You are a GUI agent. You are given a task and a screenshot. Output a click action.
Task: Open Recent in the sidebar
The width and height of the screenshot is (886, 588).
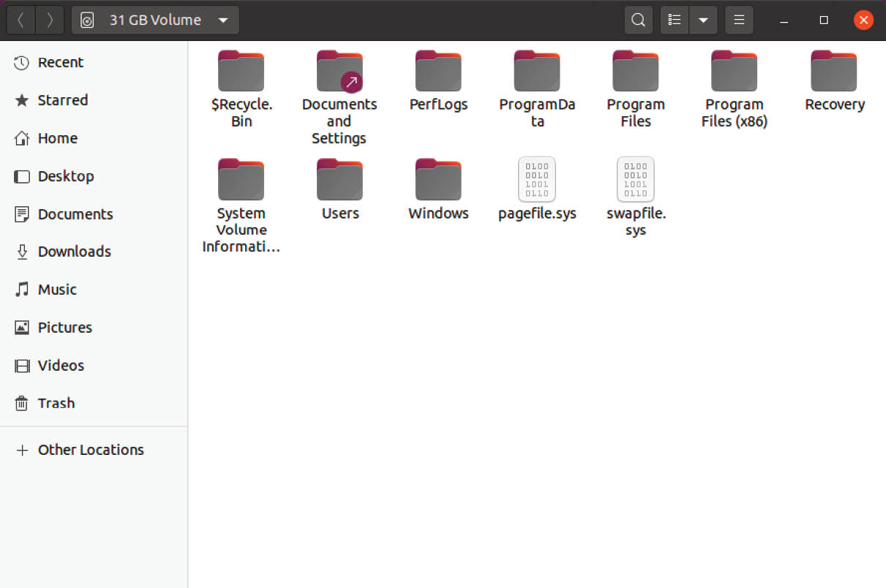60,63
